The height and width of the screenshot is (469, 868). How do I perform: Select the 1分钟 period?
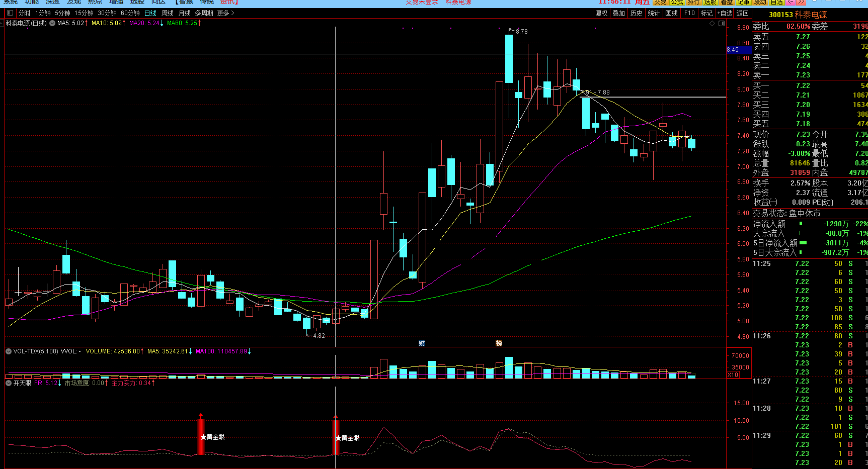[43, 13]
